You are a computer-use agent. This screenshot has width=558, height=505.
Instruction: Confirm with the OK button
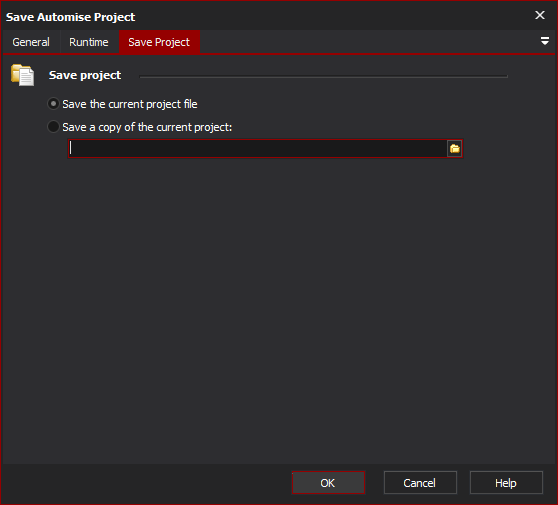coord(328,483)
